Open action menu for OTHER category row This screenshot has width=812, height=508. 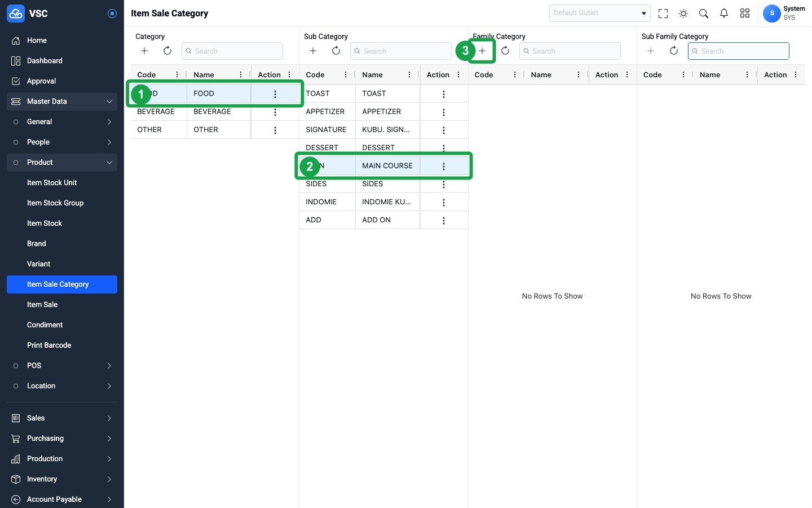pos(275,130)
